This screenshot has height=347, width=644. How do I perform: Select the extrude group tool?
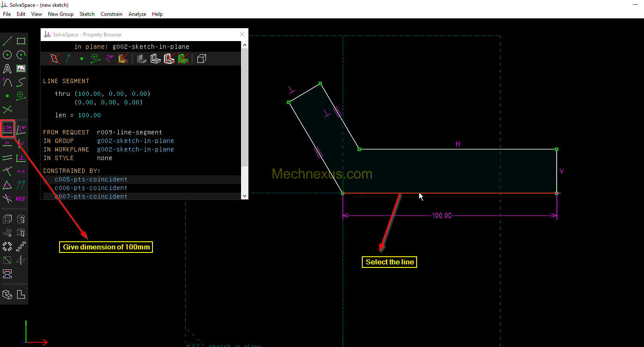point(7,219)
